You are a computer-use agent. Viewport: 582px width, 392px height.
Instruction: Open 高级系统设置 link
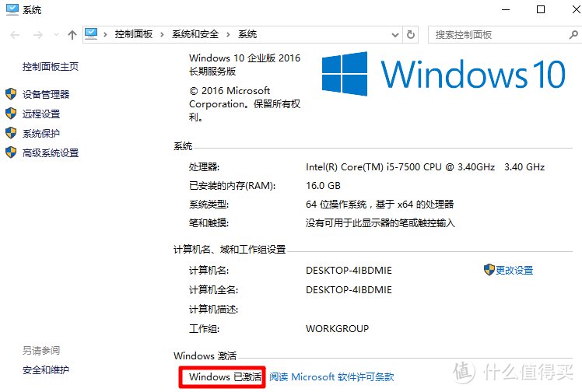pos(51,152)
